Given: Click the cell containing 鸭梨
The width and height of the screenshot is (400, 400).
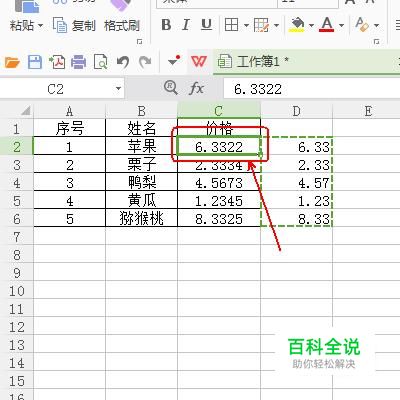Looking at the screenshot, I should coord(141,182).
